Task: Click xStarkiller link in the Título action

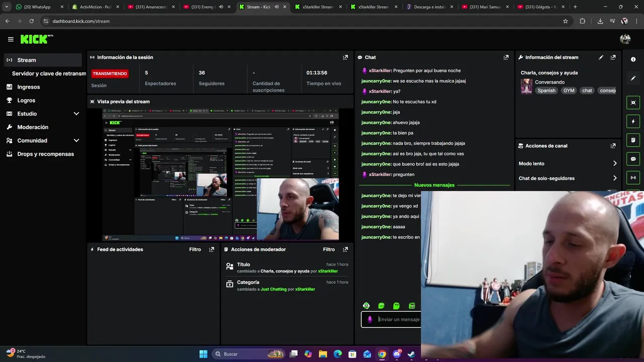Action: pyautogui.click(x=328, y=271)
